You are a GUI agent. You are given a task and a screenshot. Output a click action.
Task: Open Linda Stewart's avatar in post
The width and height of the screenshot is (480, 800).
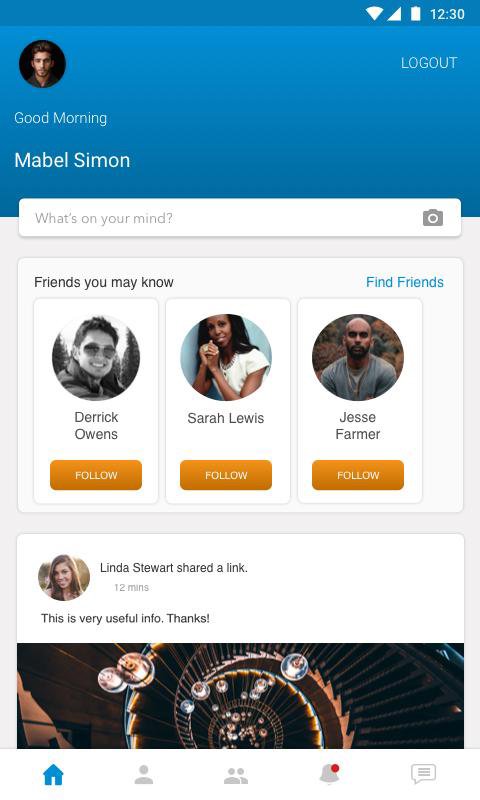pyautogui.click(x=64, y=577)
